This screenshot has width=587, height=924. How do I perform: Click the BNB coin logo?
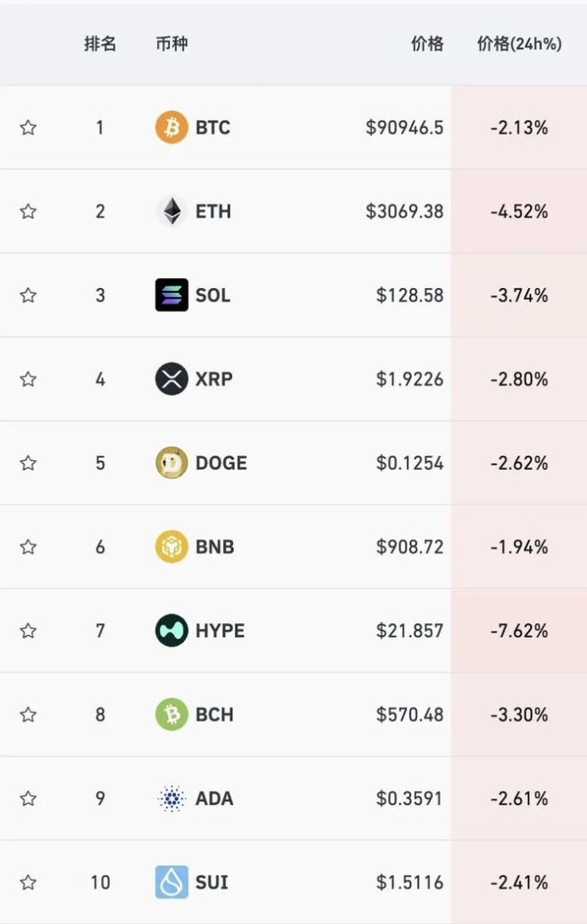[x=172, y=547]
